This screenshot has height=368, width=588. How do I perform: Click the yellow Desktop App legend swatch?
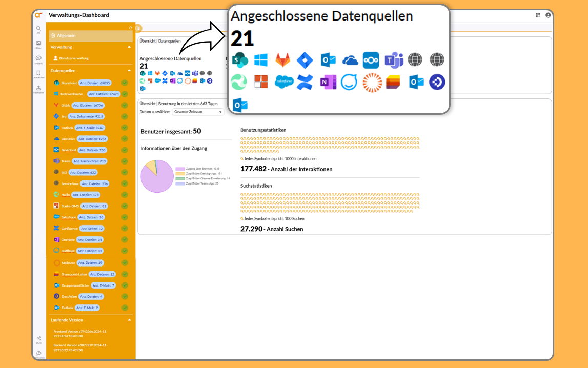coord(180,174)
